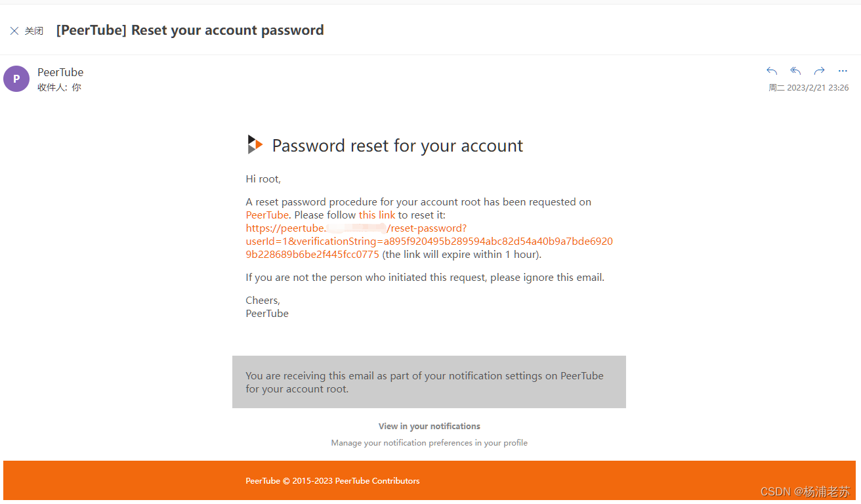Close the email with the X icon
Viewport: 861px width, 504px height.
coord(14,31)
